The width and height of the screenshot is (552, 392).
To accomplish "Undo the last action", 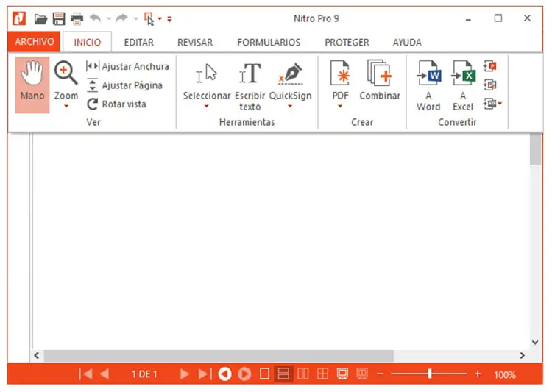I will point(96,18).
